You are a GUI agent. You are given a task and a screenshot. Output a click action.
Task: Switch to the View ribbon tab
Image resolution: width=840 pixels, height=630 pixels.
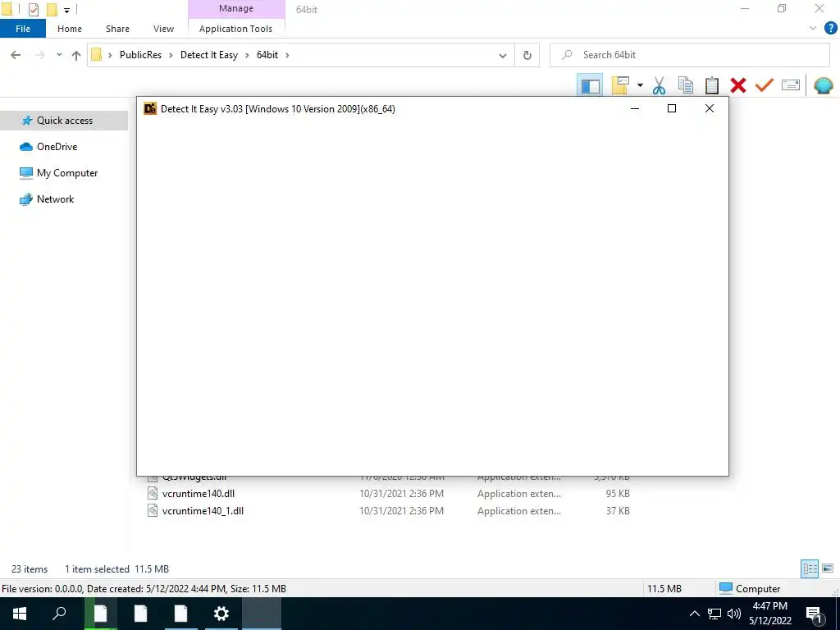tap(163, 29)
